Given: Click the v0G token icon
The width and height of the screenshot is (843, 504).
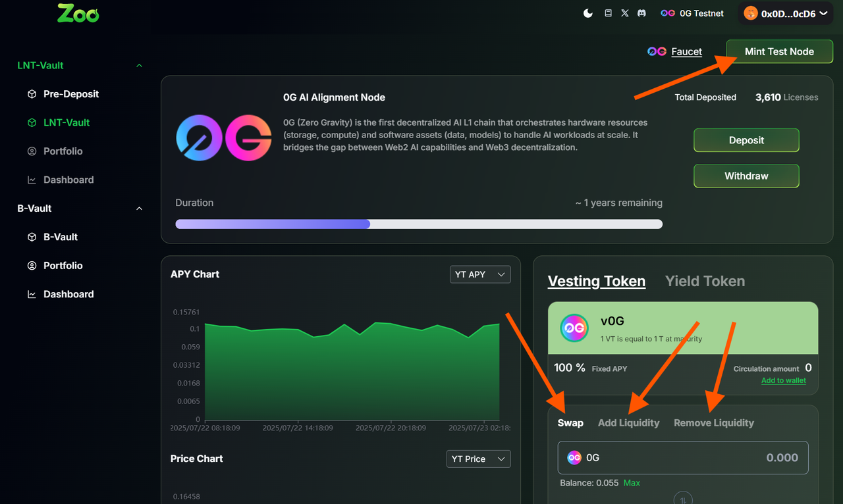Looking at the screenshot, I should click(574, 328).
